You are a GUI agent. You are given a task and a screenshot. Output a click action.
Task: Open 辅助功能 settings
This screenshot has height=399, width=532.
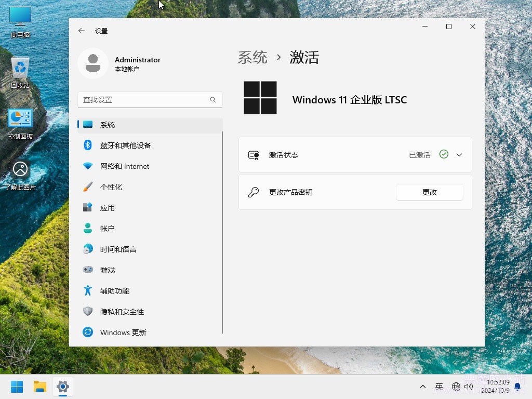(x=150, y=291)
